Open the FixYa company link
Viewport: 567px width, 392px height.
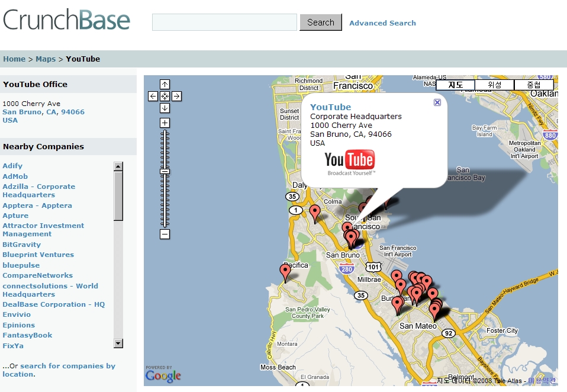point(13,346)
